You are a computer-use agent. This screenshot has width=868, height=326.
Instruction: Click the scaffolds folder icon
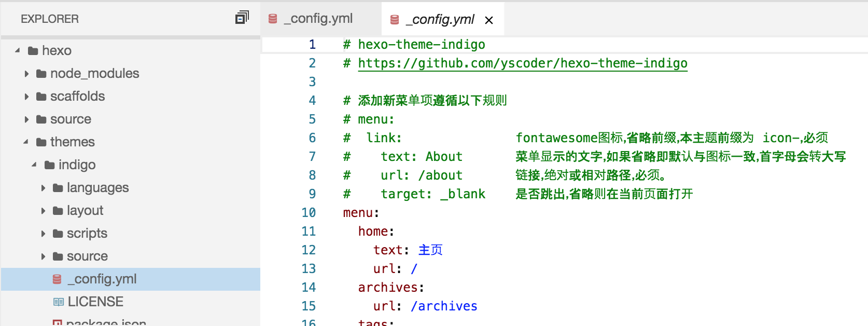pos(41,97)
